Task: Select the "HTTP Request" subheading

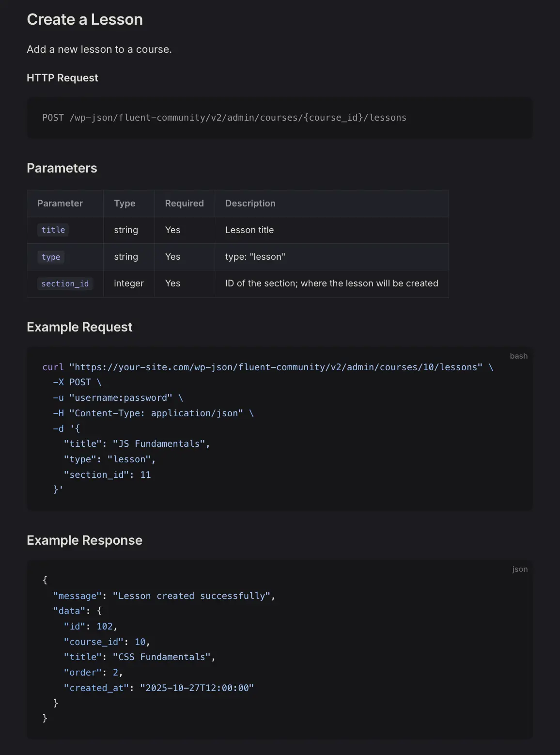Action: tap(62, 78)
